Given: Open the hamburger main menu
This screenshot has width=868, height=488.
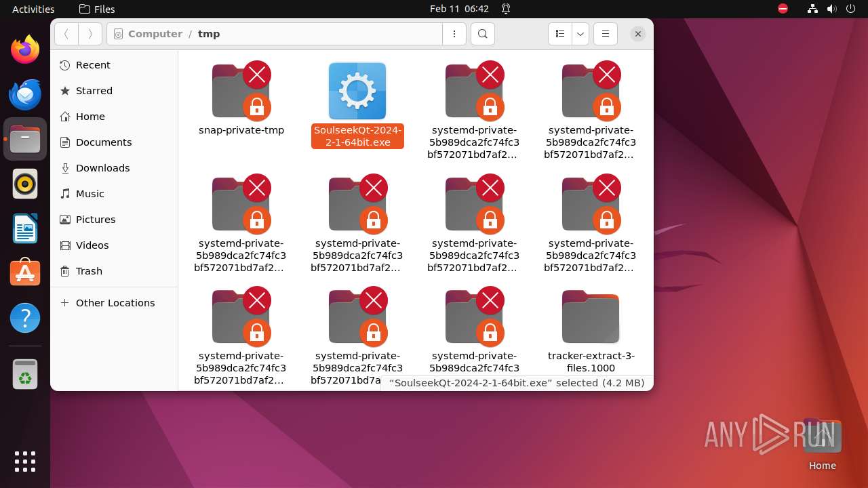Looking at the screenshot, I should [x=606, y=34].
